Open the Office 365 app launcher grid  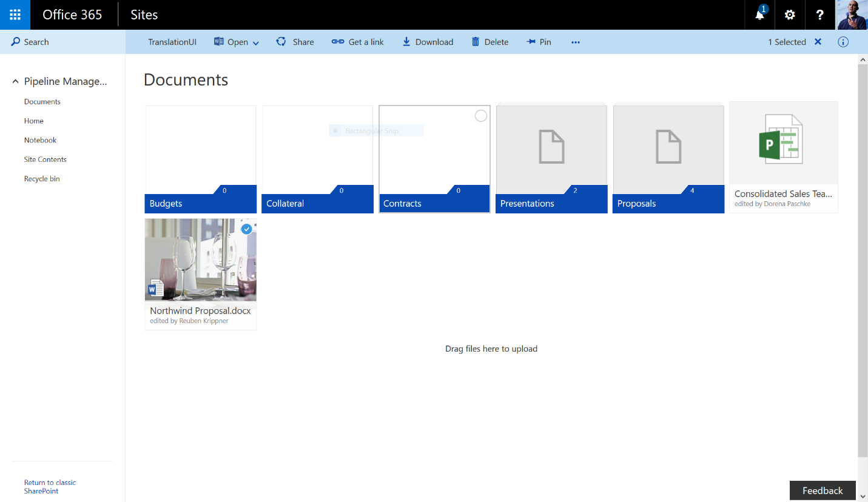pos(15,15)
